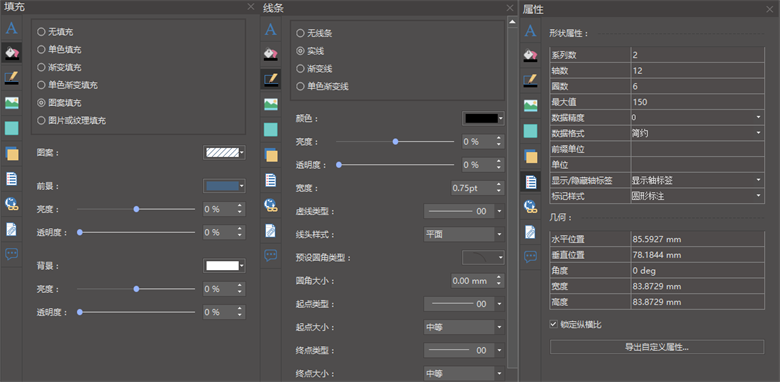Select active line pencil icon in 线条 sidebar
Screen dimensions: 780x382
click(271, 79)
